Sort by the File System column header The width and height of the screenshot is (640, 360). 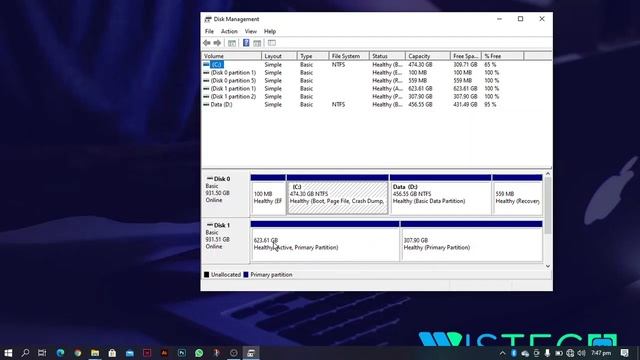(349, 56)
